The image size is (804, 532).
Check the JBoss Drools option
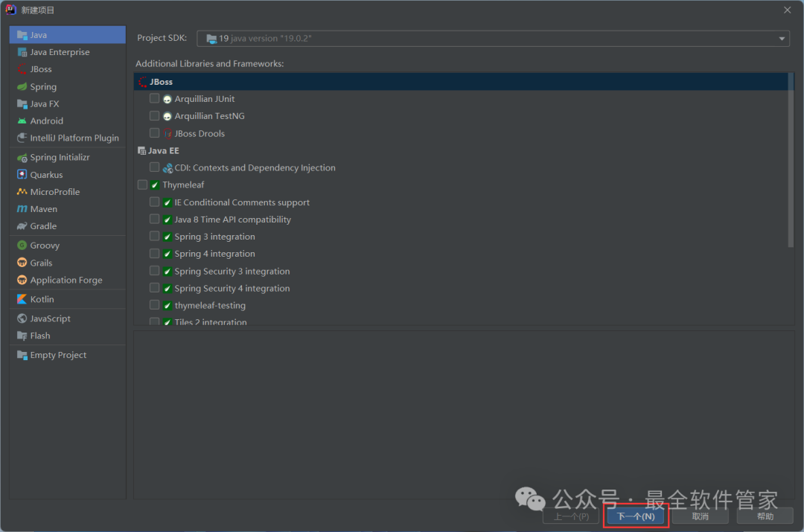154,133
